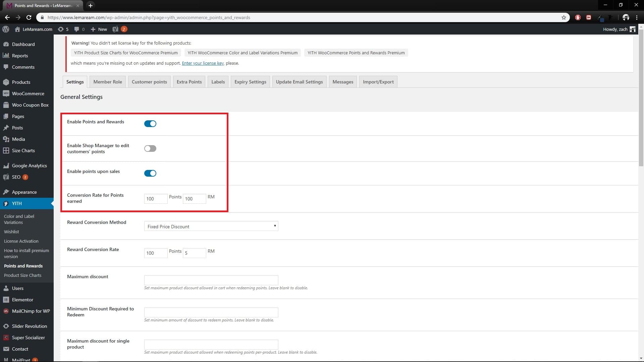
Task: Click the Dashboard icon in sidebar
Action: (6, 44)
